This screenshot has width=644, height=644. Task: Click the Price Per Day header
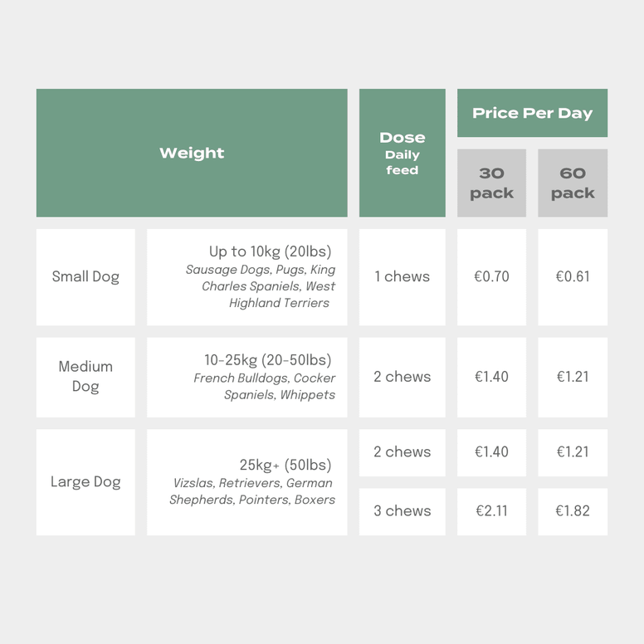tap(532, 113)
